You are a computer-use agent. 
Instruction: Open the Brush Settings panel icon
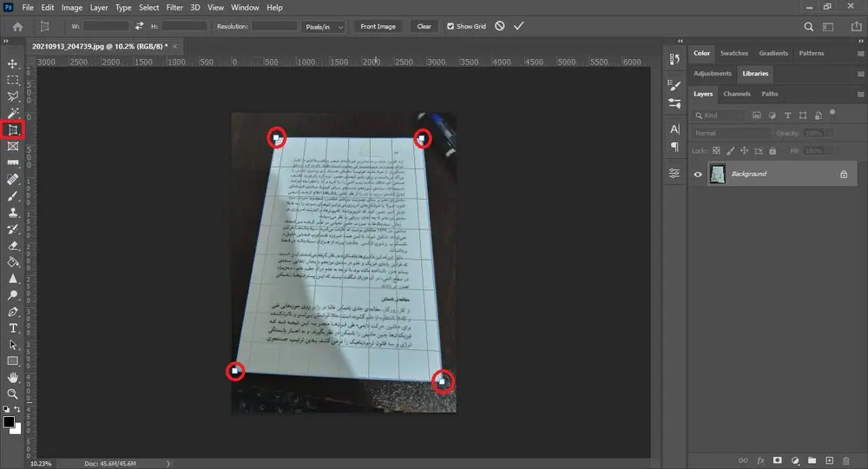click(674, 86)
